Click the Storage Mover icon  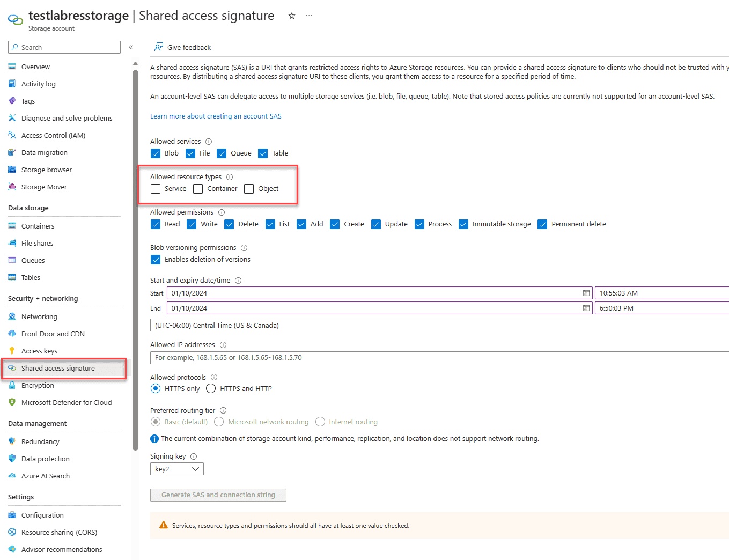[12, 187]
